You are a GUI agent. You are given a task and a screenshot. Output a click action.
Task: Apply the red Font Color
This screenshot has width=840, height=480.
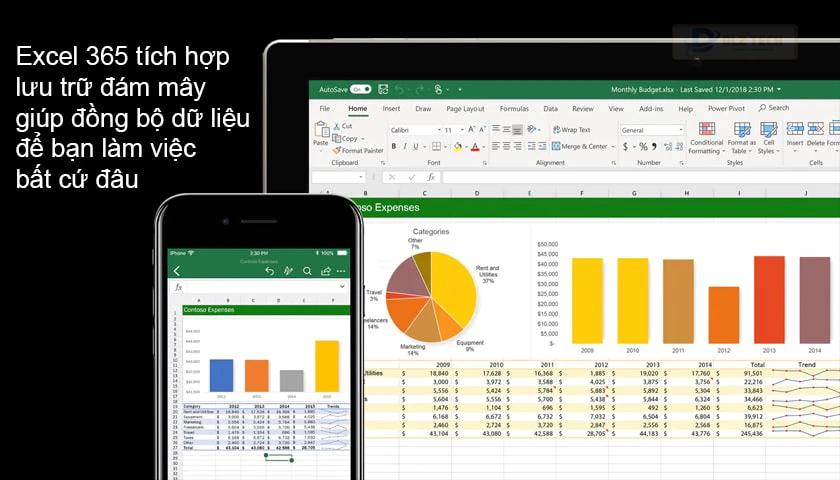[475, 146]
